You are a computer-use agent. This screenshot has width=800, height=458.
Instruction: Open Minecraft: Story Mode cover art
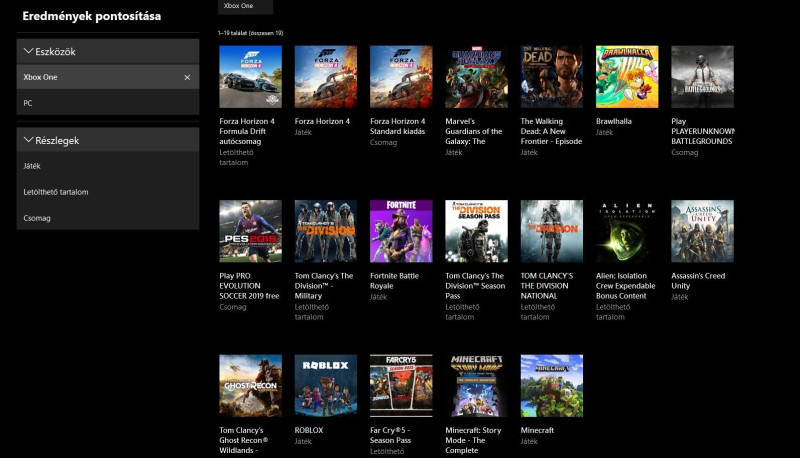point(477,386)
